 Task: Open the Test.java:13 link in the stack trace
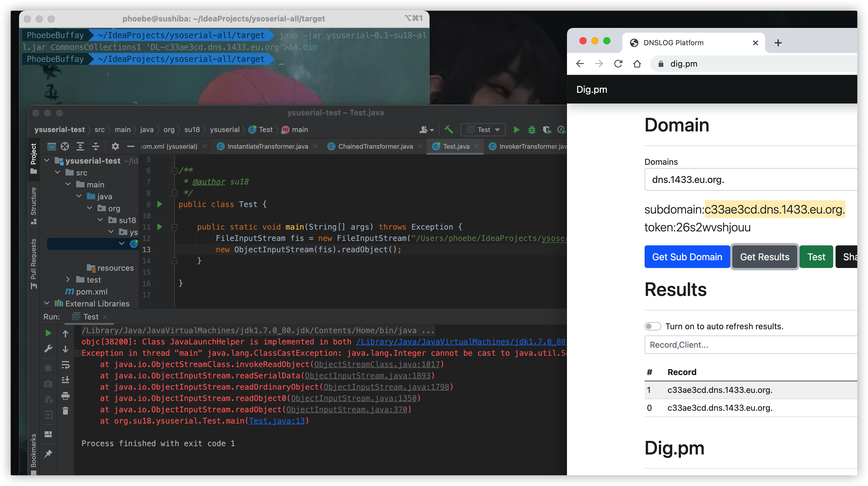click(x=276, y=421)
